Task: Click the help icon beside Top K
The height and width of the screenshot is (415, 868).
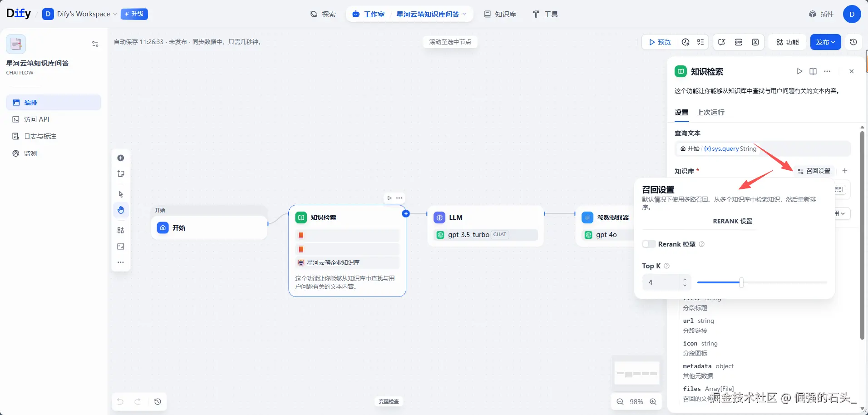Action: tap(666, 266)
